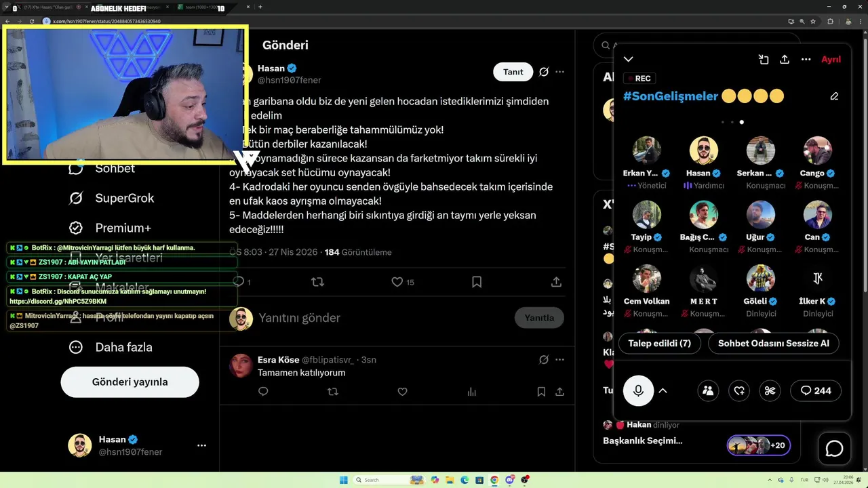Open Sohbet in the left sidebar

102,168
